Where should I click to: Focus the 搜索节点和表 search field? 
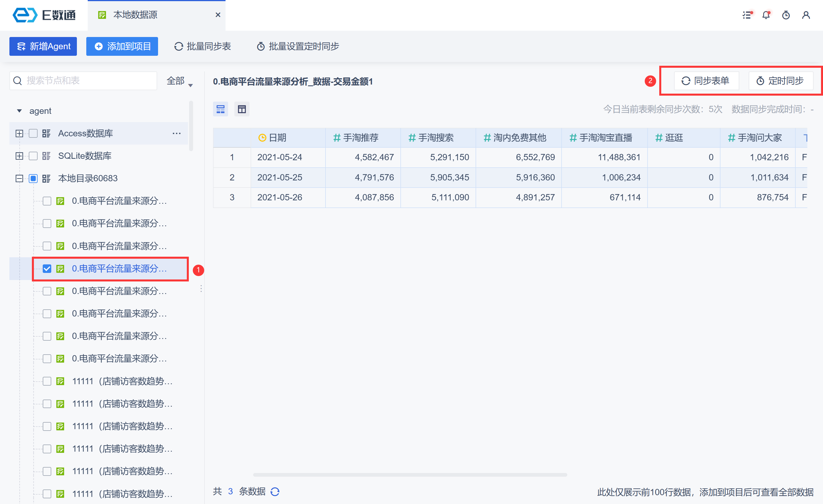pos(87,81)
